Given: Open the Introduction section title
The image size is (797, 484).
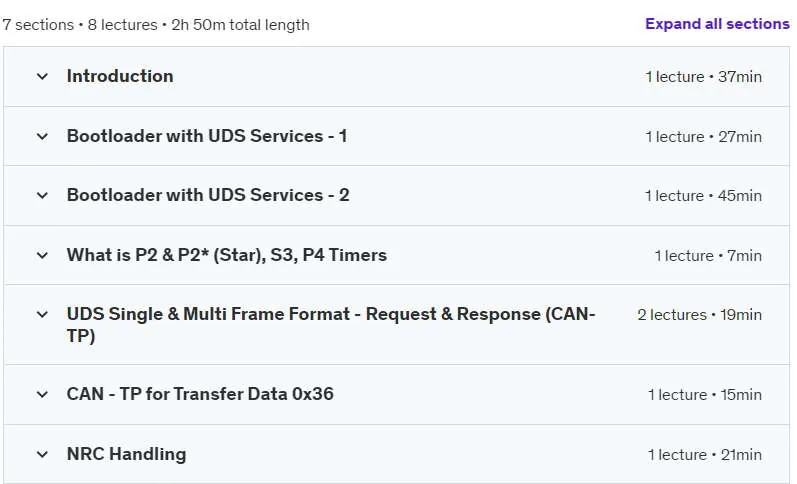Looking at the screenshot, I should [x=120, y=76].
